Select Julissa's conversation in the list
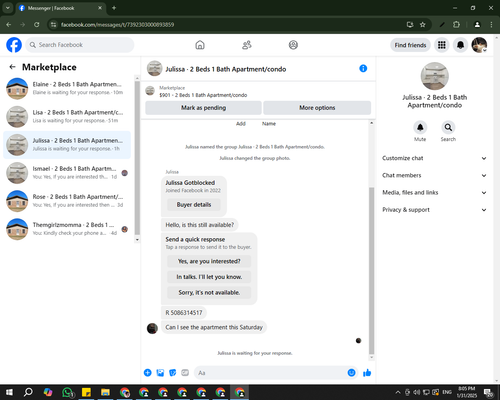This screenshot has height=400, width=500. point(67,145)
